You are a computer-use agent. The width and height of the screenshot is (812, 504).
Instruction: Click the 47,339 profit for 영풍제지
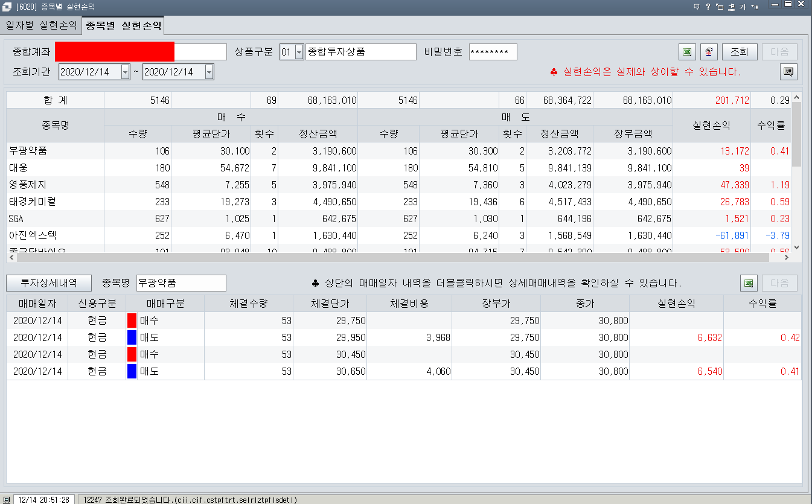coord(734,185)
